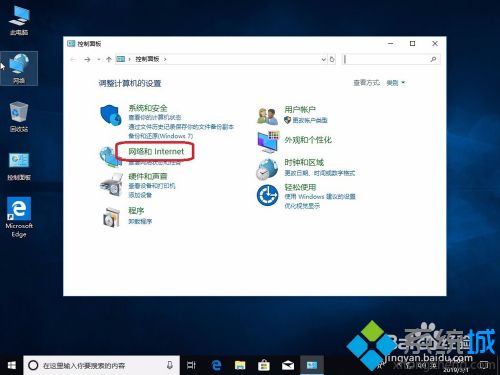The image size is (500, 375).
Task: Click 查看设备和打印机 link
Action: click(x=152, y=186)
